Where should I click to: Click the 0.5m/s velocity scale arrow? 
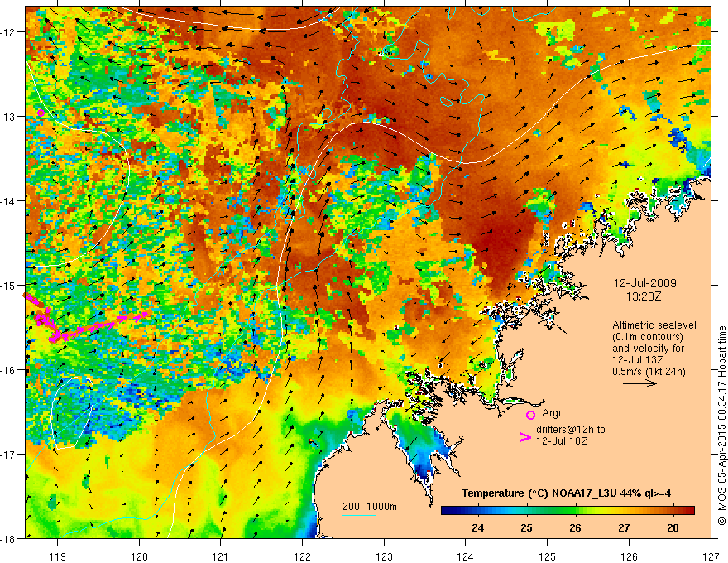pos(639,383)
